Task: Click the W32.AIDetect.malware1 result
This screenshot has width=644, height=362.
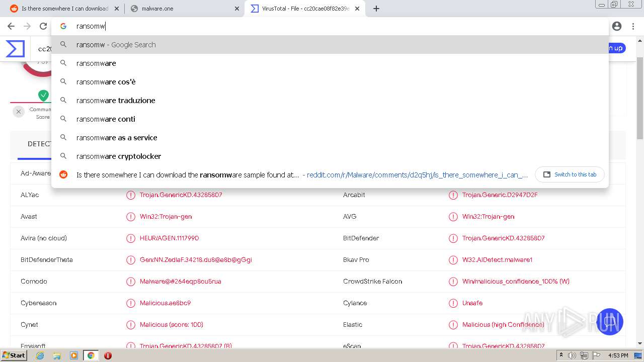Action: [x=497, y=260]
